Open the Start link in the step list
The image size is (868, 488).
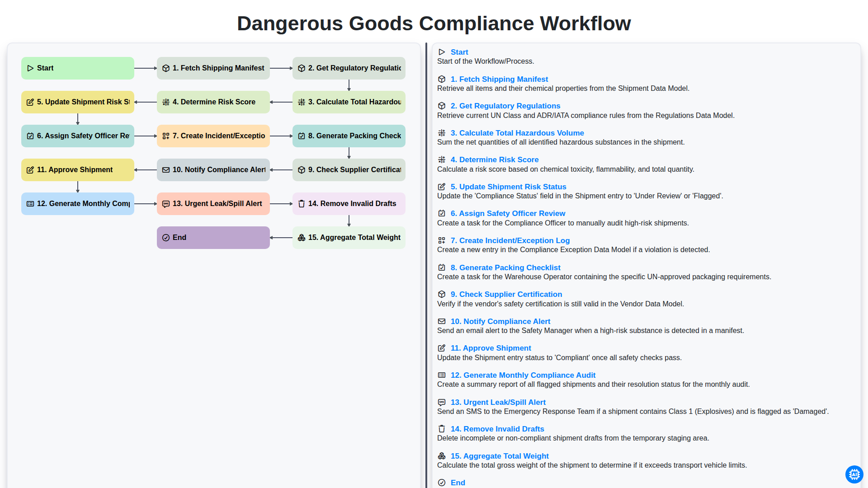click(x=459, y=52)
